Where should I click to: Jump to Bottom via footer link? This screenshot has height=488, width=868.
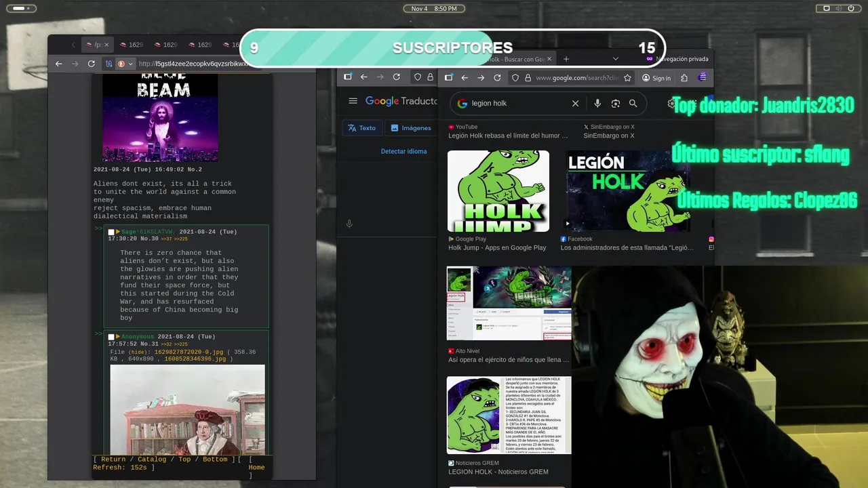pos(215,460)
